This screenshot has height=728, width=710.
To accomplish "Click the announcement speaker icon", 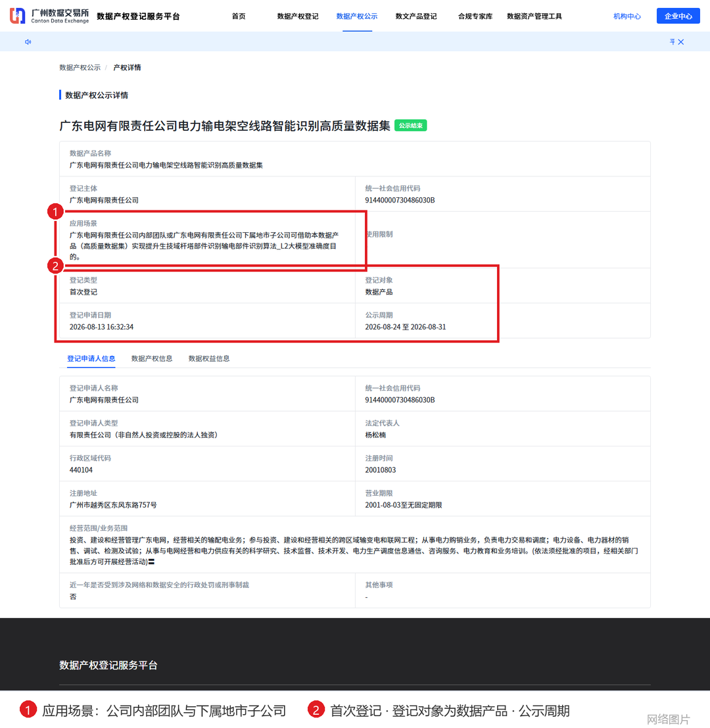I will pyautogui.click(x=28, y=42).
